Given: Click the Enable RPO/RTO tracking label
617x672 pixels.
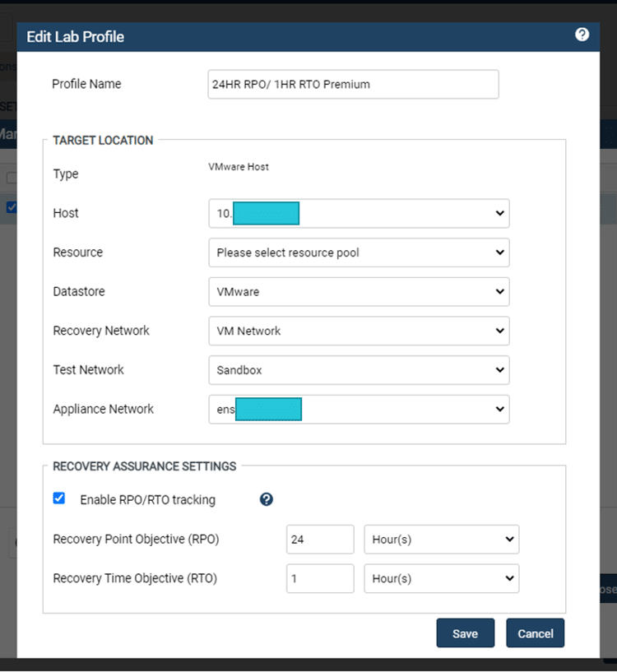Looking at the screenshot, I should [x=147, y=500].
